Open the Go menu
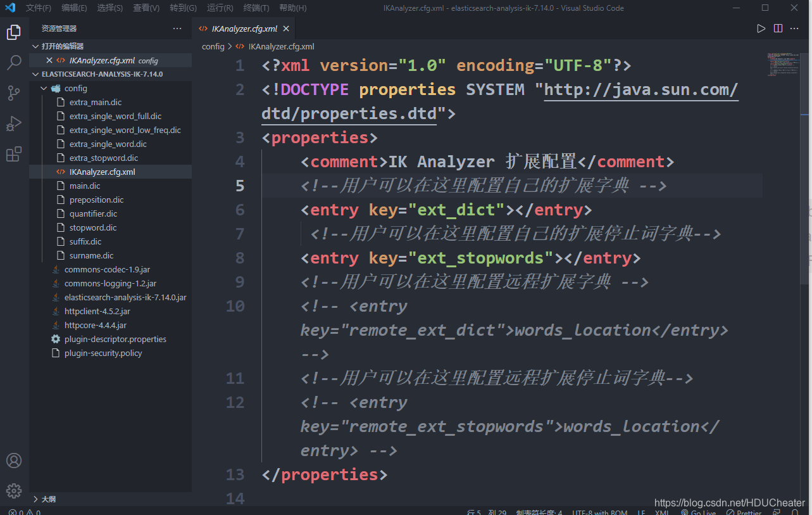812x515 pixels. (x=184, y=8)
